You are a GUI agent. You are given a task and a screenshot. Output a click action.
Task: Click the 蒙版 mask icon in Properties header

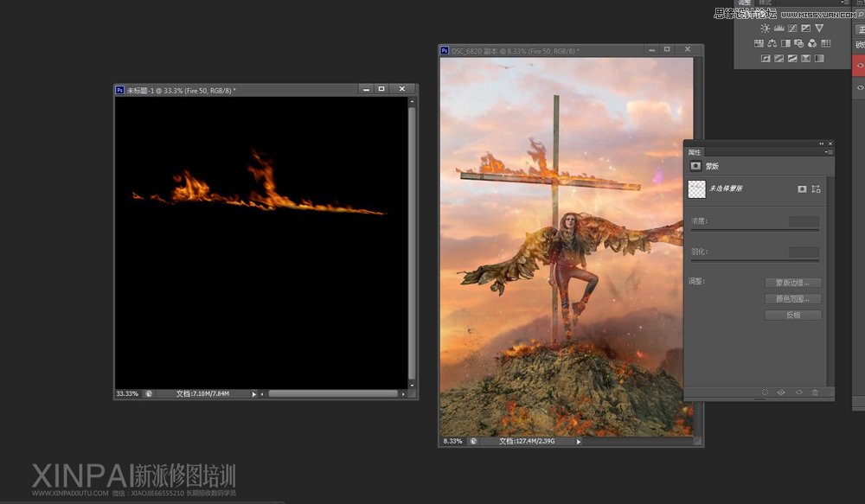695,166
